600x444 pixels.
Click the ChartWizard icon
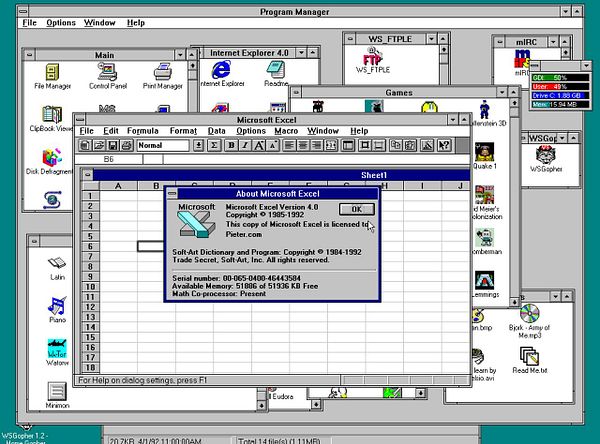(427, 145)
